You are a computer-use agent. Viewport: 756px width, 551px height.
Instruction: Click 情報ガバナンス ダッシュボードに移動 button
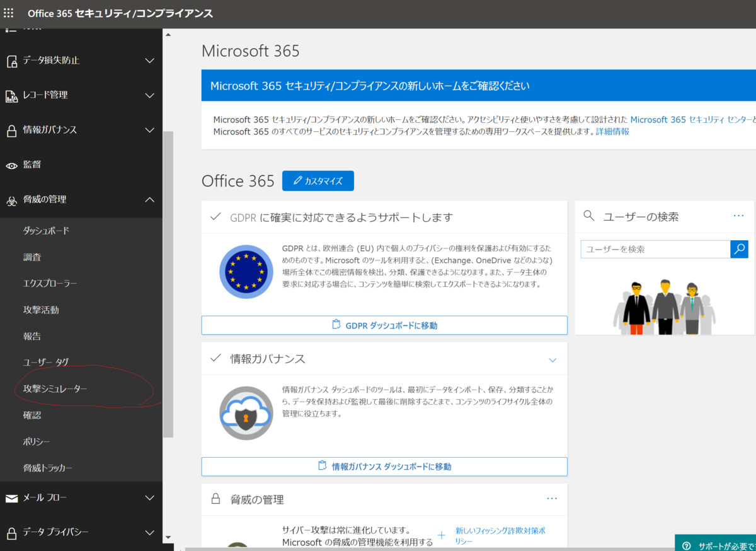tap(384, 467)
